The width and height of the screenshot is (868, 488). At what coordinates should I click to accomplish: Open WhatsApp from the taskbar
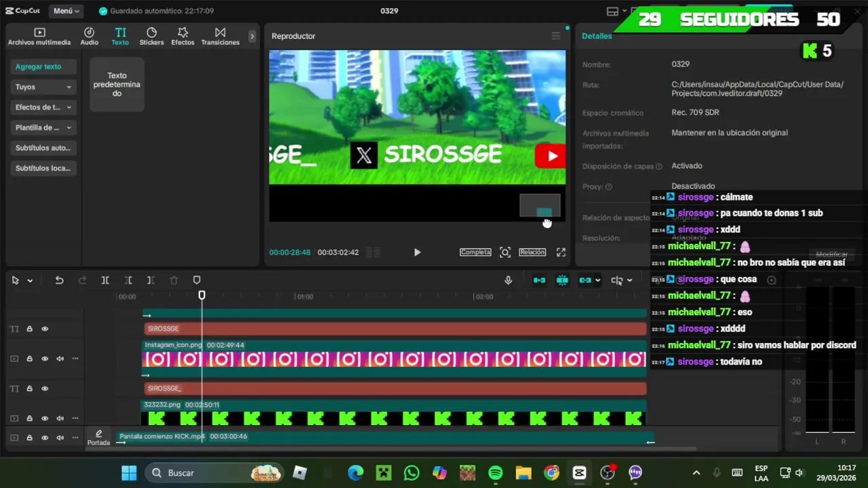tap(412, 472)
